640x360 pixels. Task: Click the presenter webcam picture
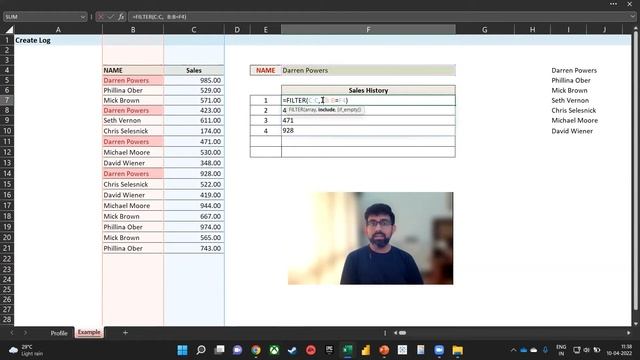tap(370, 238)
